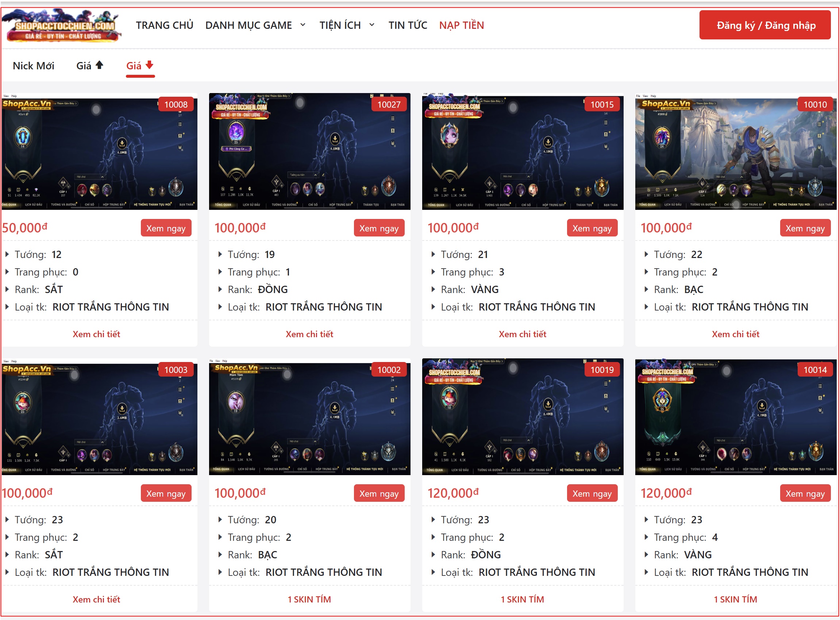840x620 pixels.
Task: Click the 10002 ID badge
Action: coord(389,370)
